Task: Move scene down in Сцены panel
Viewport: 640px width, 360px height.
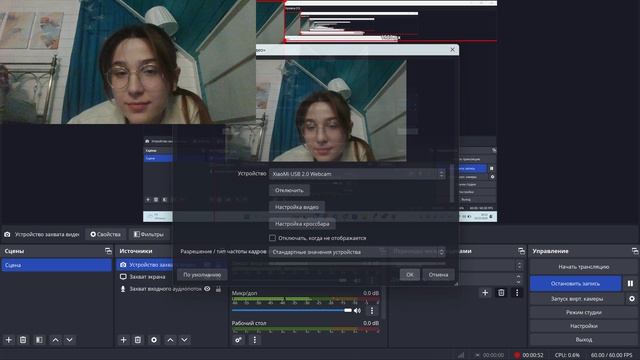Action: point(70,340)
